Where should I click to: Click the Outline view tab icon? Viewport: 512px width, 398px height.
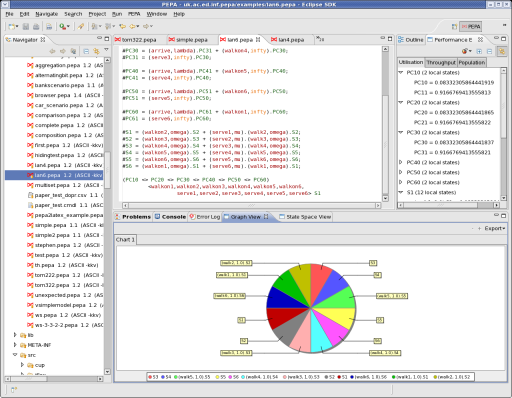pyautogui.click(x=401, y=40)
